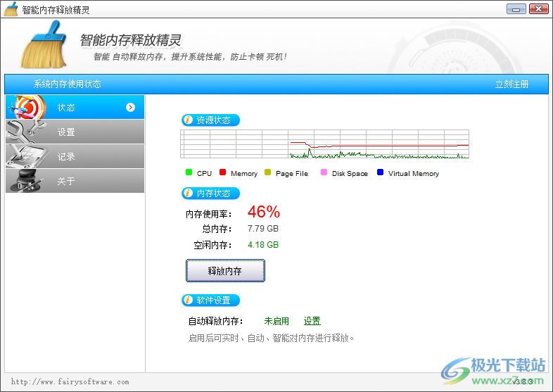Click the 未启用 auto release status

coord(276,321)
